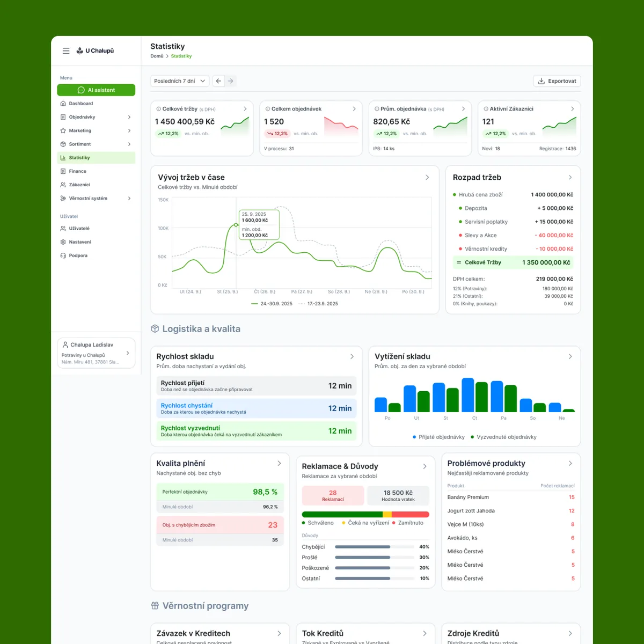This screenshot has width=644, height=644.
Task: Open the Celkem objednávek card arrow
Action: [x=354, y=109]
